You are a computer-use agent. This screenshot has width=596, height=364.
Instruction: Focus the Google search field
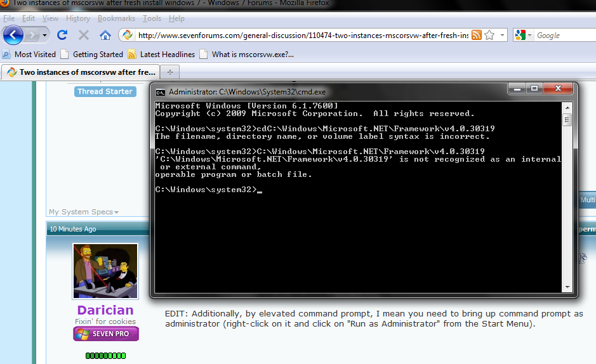point(566,36)
